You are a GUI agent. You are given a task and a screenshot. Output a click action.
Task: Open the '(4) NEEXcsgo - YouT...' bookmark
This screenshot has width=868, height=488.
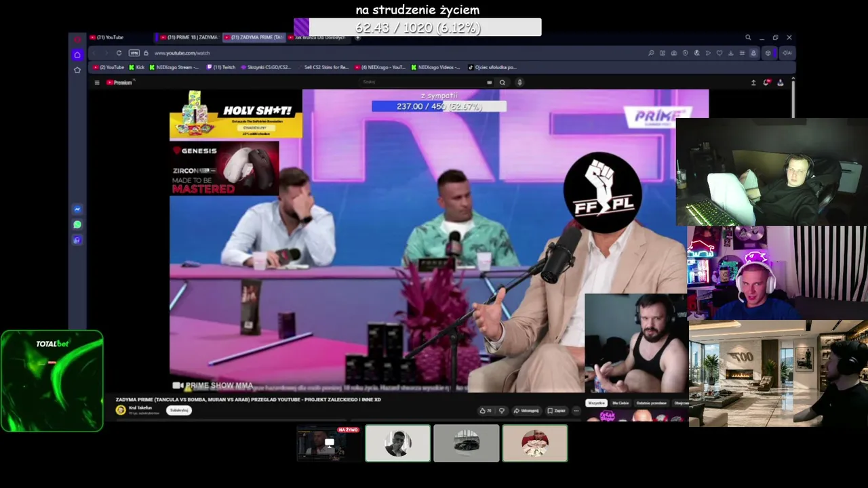pos(380,67)
